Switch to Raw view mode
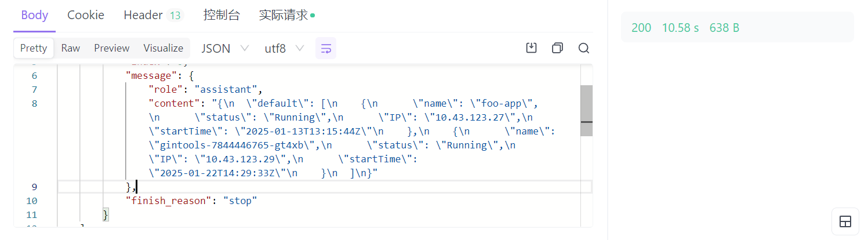868x240 pixels. click(x=71, y=48)
